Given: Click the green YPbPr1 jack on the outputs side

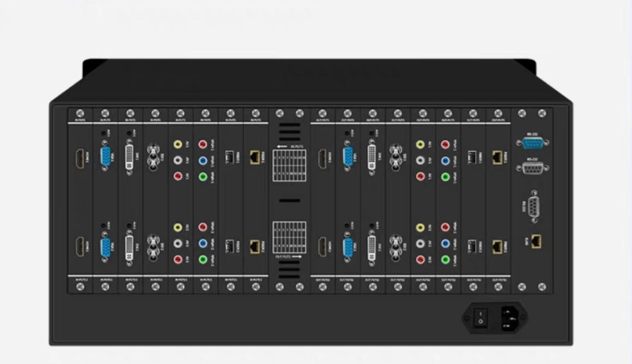Looking at the screenshot, I should [x=445, y=177].
